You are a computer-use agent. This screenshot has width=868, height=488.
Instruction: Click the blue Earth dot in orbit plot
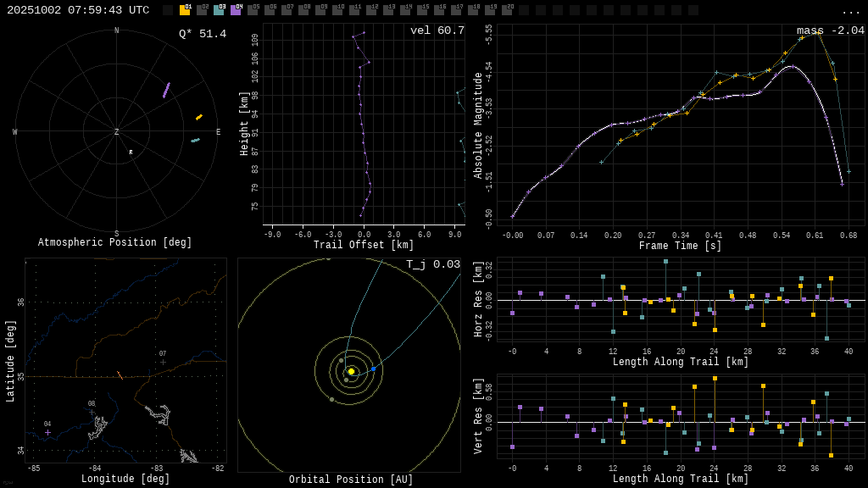click(373, 369)
